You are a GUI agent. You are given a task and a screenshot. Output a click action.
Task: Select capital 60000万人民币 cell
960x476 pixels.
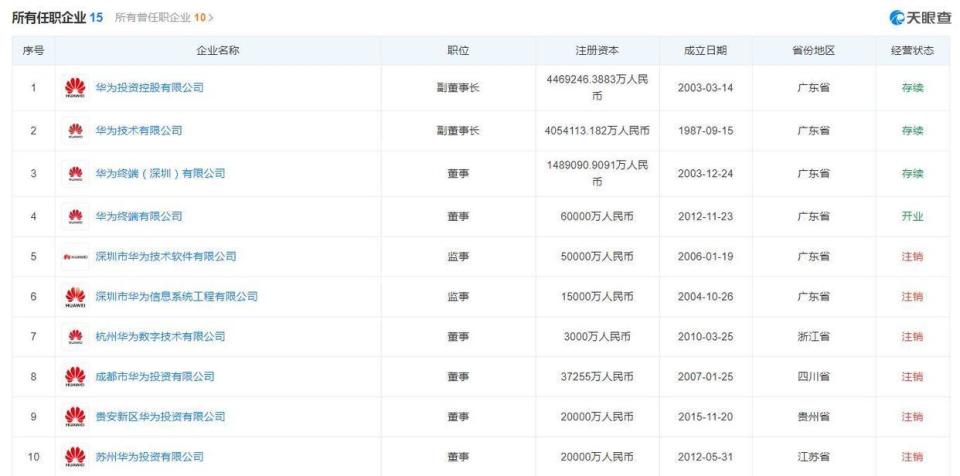click(597, 216)
